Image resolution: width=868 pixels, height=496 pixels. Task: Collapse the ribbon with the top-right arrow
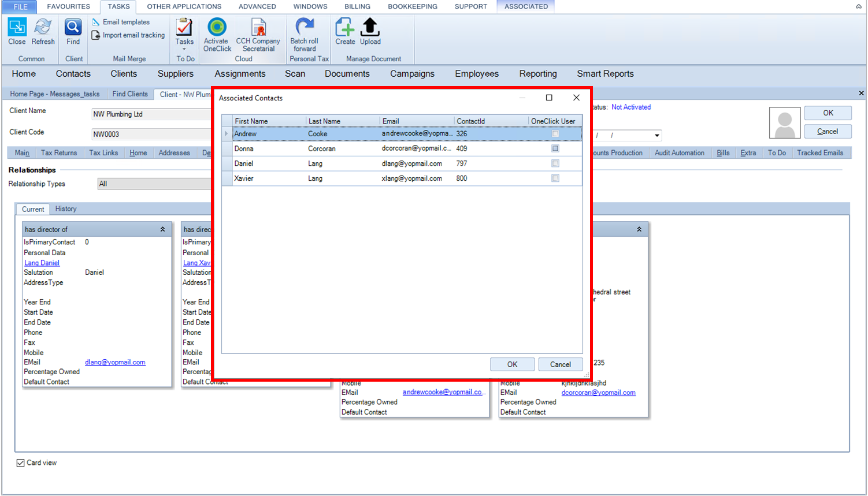[x=859, y=6]
